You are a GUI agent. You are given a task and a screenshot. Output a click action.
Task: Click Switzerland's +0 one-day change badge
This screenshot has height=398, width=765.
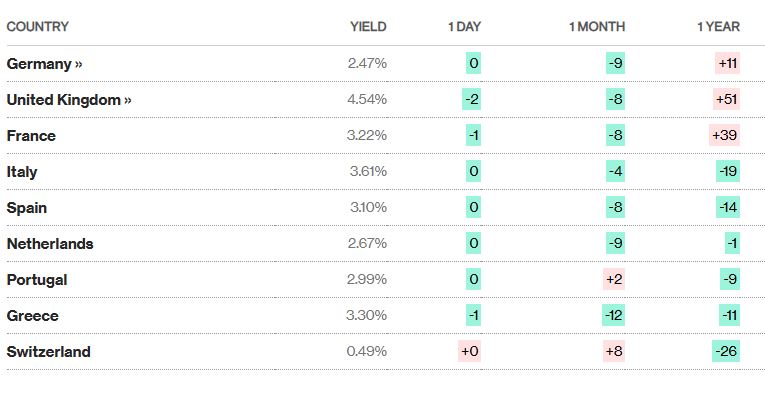click(469, 351)
